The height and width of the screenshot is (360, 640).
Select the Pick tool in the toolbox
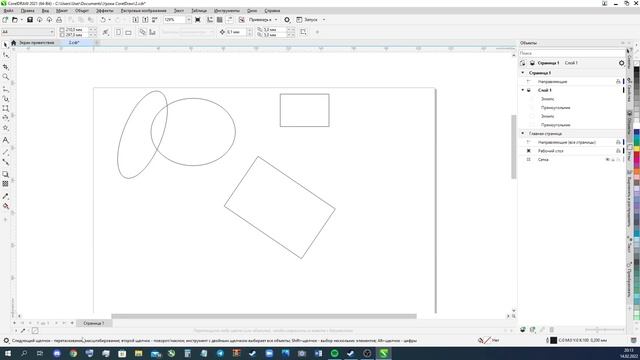tap(5, 44)
